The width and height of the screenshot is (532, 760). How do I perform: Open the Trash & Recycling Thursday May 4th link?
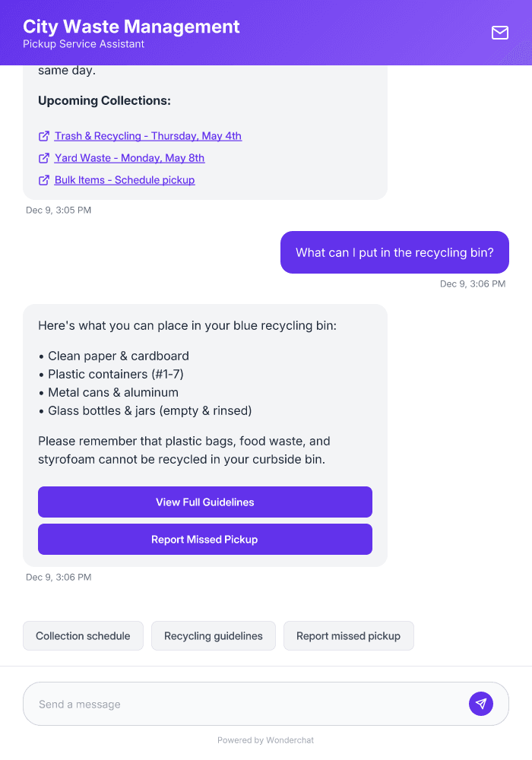pos(147,135)
